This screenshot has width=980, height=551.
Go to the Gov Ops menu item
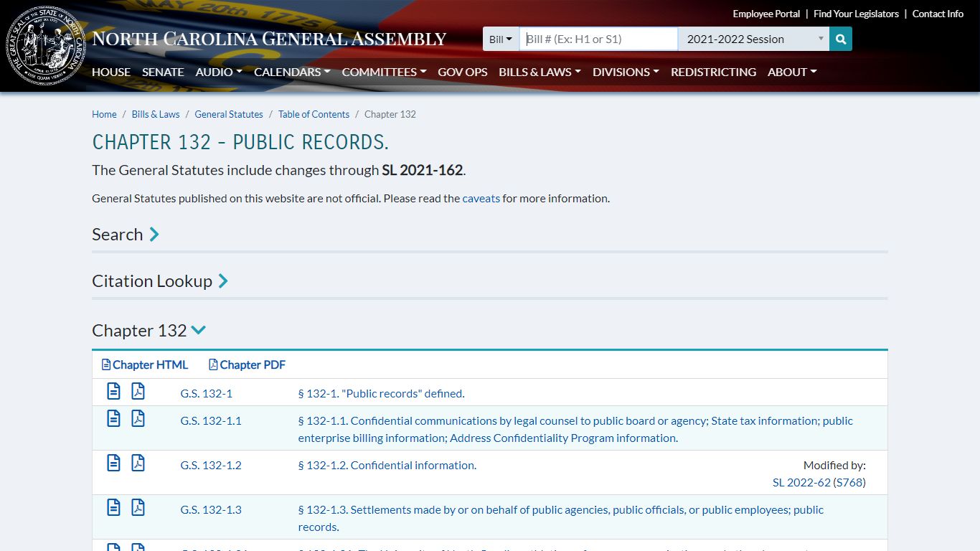point(463,72)
